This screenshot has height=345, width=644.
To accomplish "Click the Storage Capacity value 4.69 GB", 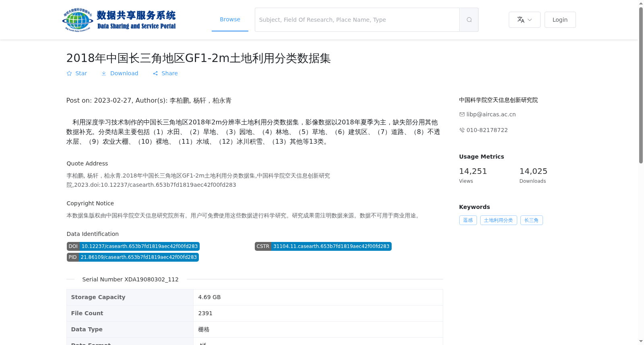I will pyautogui.click(x=209, y=297).
